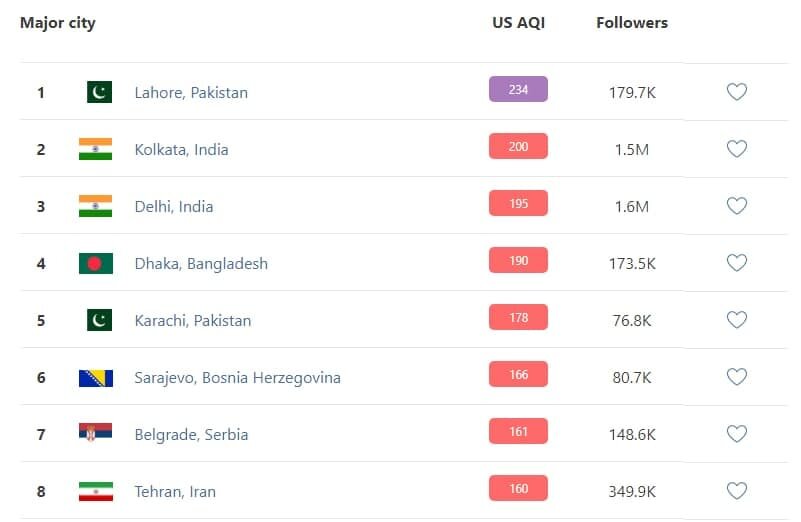Screen dimensions: 801x522
Task: Click the purple 234 AQI badge
Action: 518,90
